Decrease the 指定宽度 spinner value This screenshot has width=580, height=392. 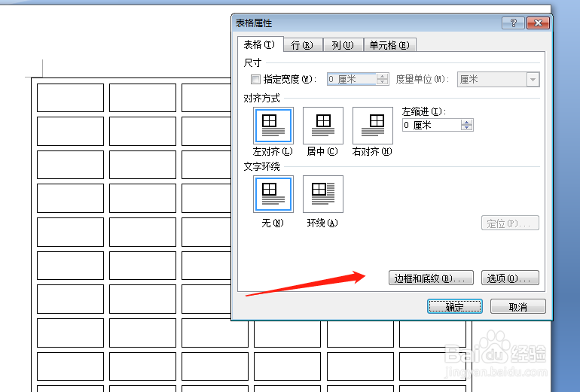pyautogui.click(x=382, y=82)
